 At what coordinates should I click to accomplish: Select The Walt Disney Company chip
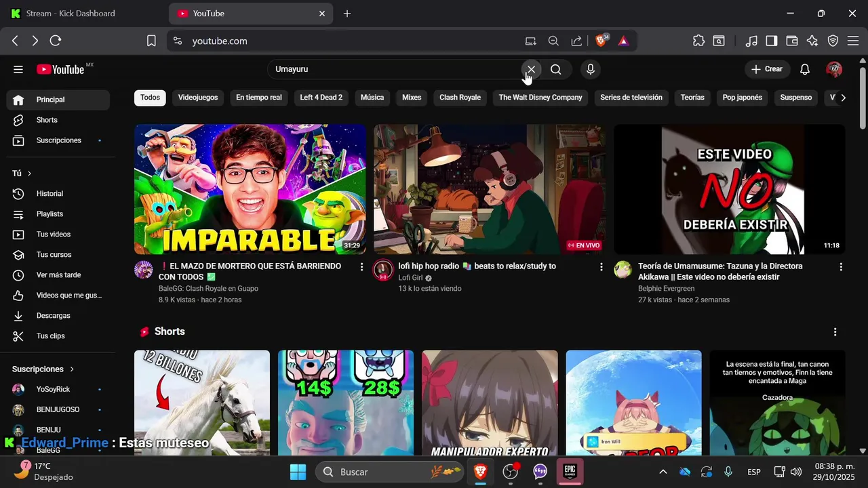coord(540,98)
